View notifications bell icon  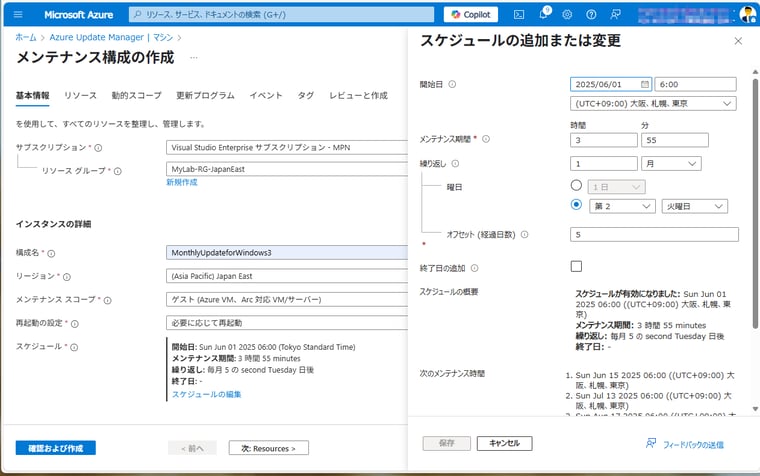tap(544, 14)
